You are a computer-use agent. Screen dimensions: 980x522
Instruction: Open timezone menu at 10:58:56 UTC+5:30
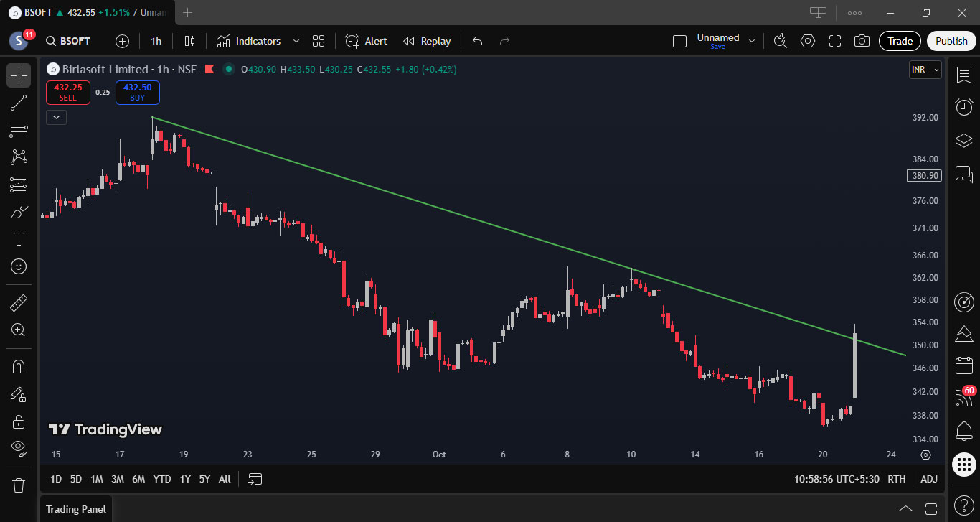tap(837, 479)
